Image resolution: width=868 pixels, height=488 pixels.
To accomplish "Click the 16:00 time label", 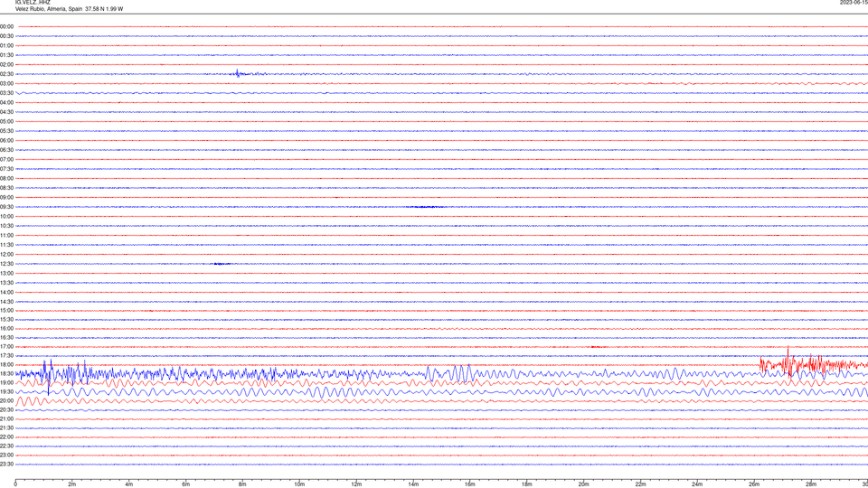I will [6, 329].
